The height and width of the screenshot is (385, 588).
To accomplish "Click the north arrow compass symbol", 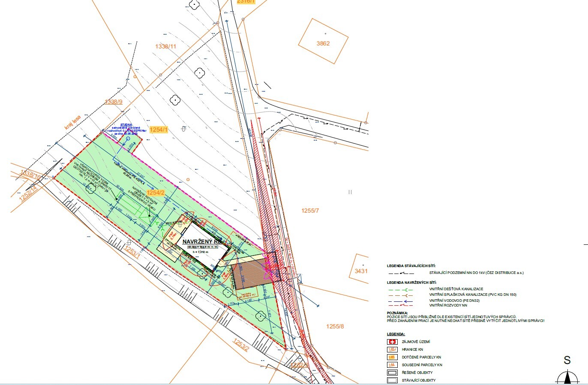I will (x=567, y=377).
